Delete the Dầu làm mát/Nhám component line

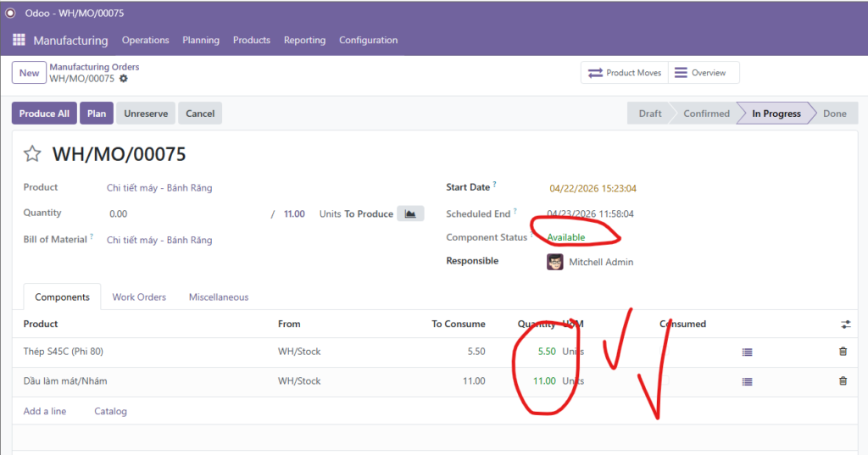click(x=843, y=381)
